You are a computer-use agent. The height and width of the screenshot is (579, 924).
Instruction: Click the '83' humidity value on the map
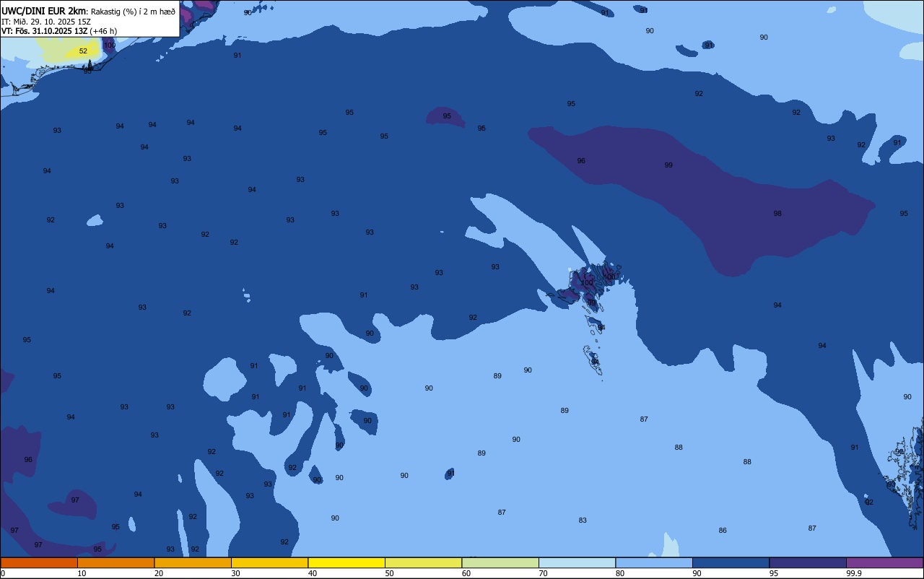pyautogui.click(x=583, y=521)
